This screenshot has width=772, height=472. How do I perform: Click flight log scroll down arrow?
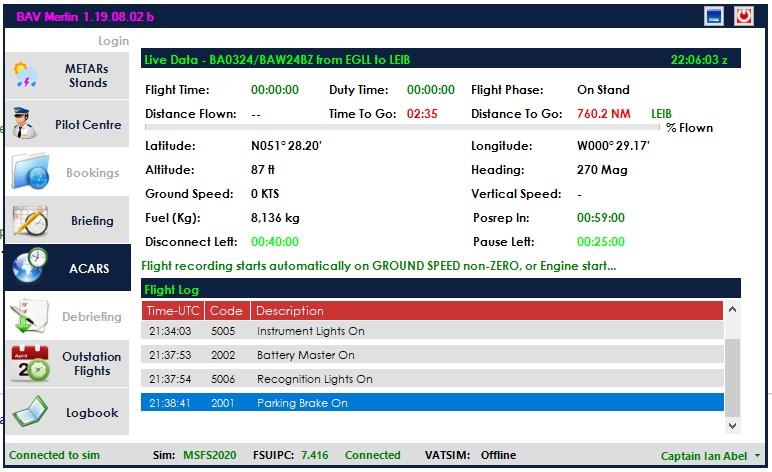point(732,425)
